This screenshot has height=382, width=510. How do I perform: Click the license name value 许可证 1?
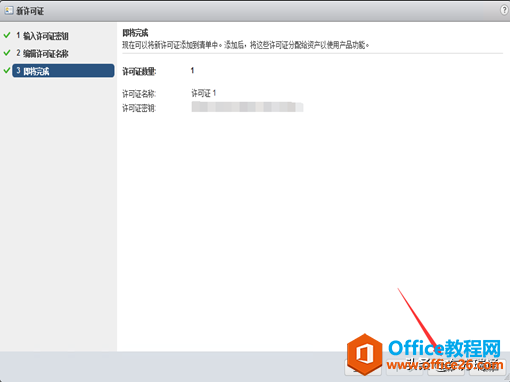point(204,93)
